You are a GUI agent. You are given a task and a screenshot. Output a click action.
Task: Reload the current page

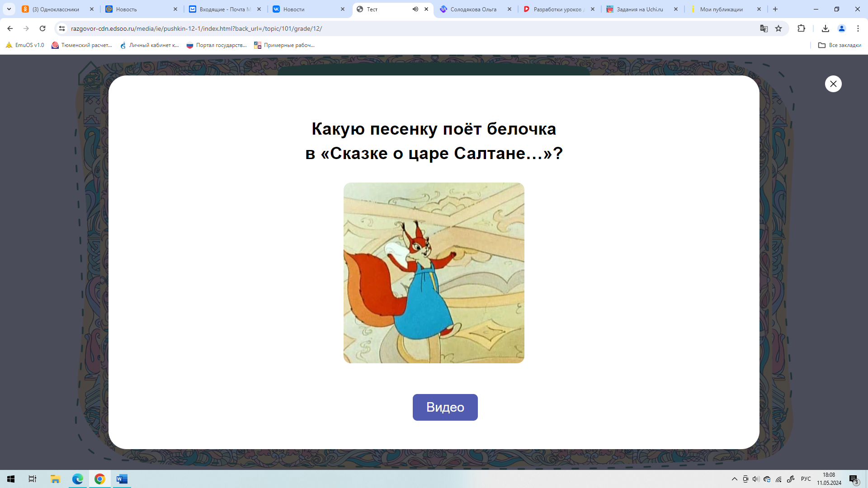pyautogui.click(x=42, y=28)
